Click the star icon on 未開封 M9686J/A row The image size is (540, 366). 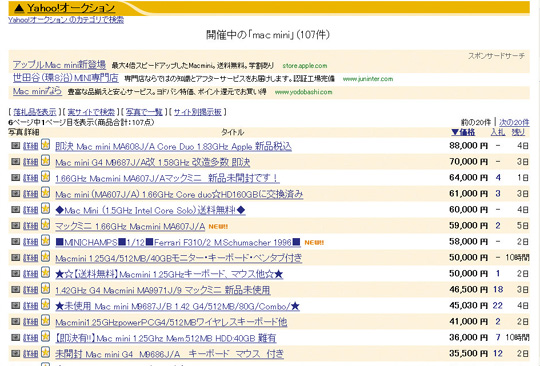pyautogui.click(x=45, y=352)
